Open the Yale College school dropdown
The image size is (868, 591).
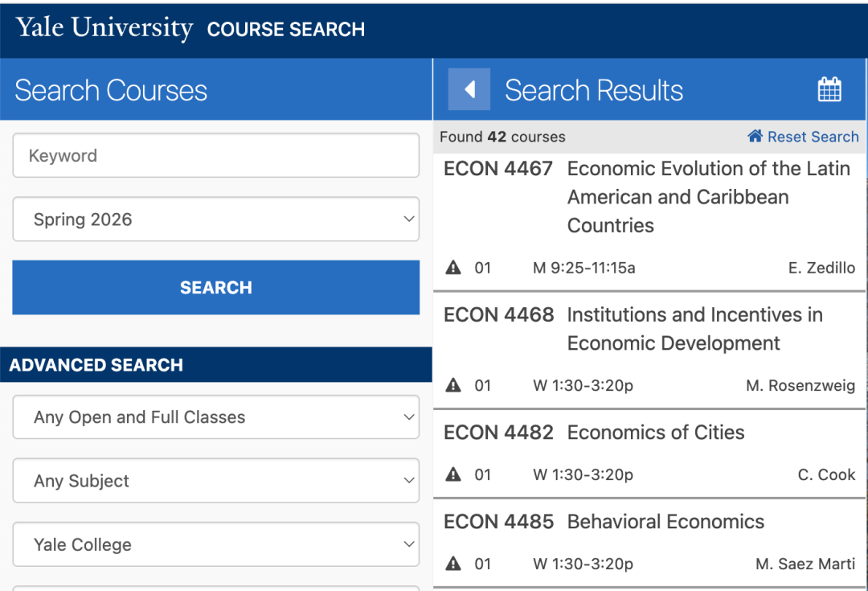click(x=216, y=544)
